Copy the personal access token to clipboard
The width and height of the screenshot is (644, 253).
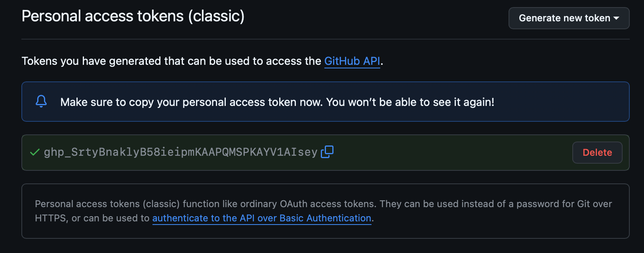click(327, 152)
